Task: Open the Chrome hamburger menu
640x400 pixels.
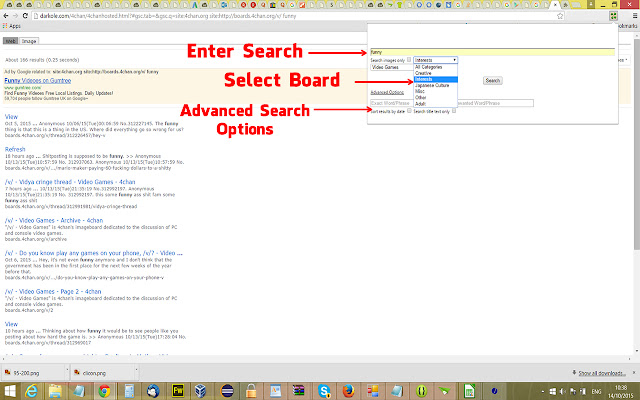Action: [x=635, y=16]
